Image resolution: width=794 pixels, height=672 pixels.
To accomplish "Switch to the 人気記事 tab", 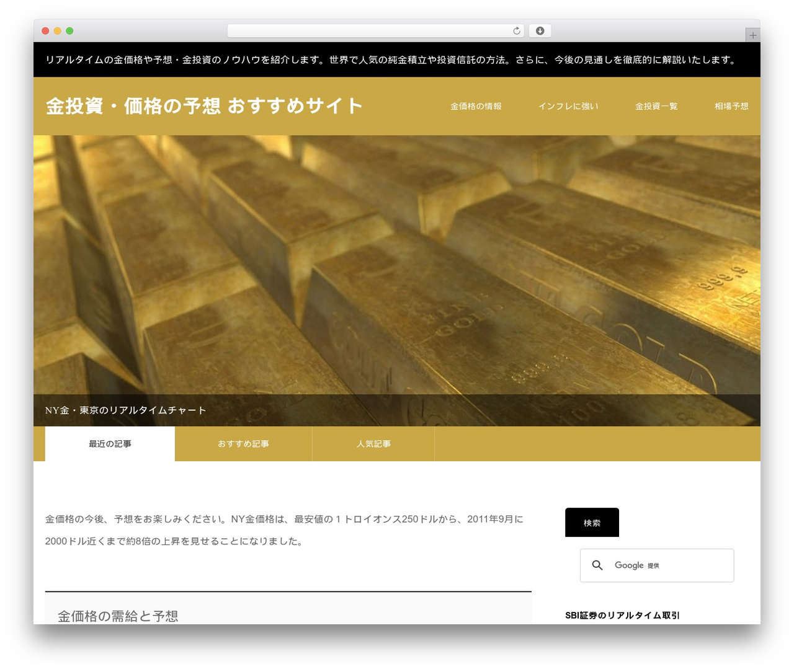I will click(x=373, y=444).
